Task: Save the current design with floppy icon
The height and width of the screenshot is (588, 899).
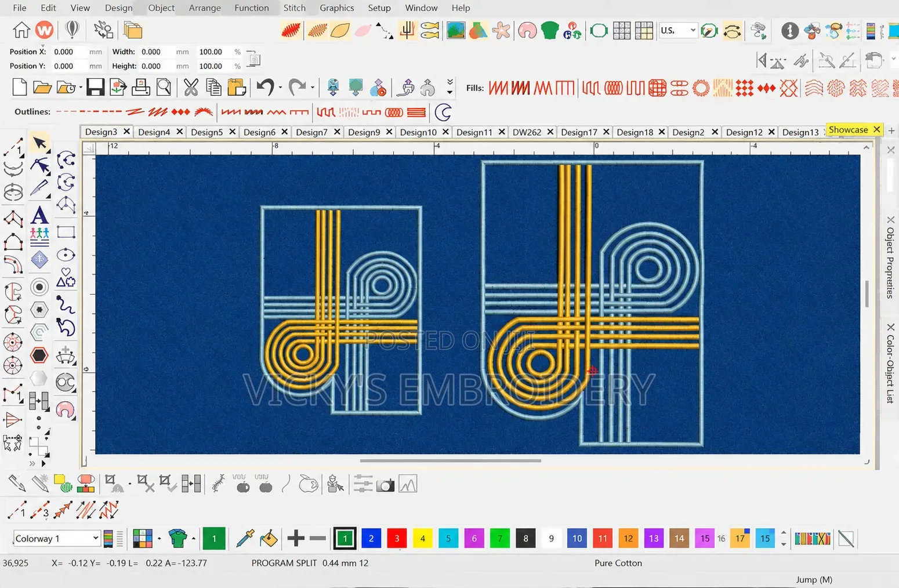Action: click(95, 88)
